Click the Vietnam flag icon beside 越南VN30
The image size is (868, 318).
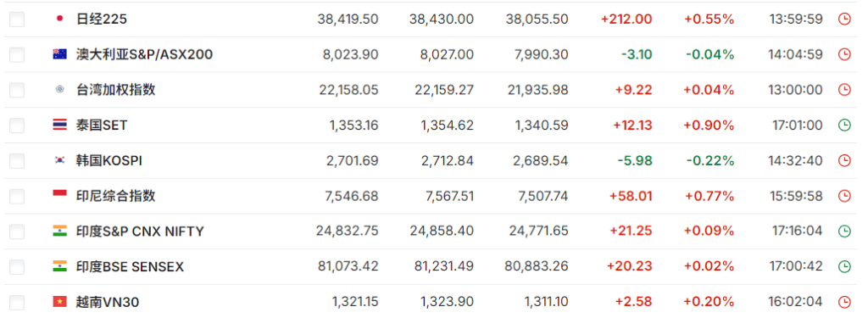pyautogui.click(x=60, y=302)
